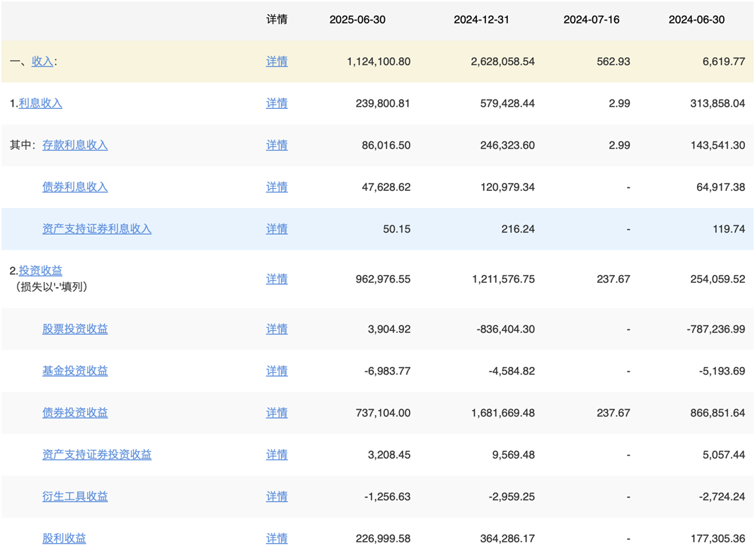755x560 pixels.
Task: Select 股利收益 link
Action: pos(64,538)
